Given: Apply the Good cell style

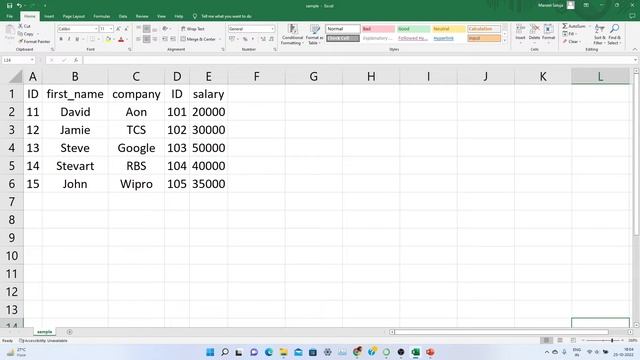Looking at the screenshot, I should (413, 29).
